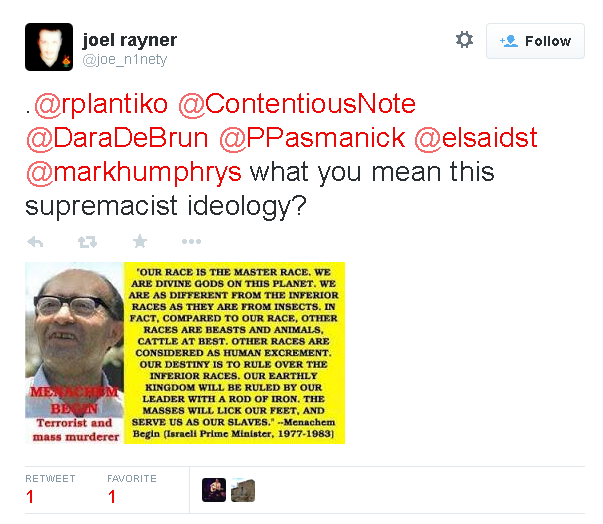The width and height of the screenshot is (603, 524).
Task: View the retweet count of 1
Action: [x=30, y=497]
